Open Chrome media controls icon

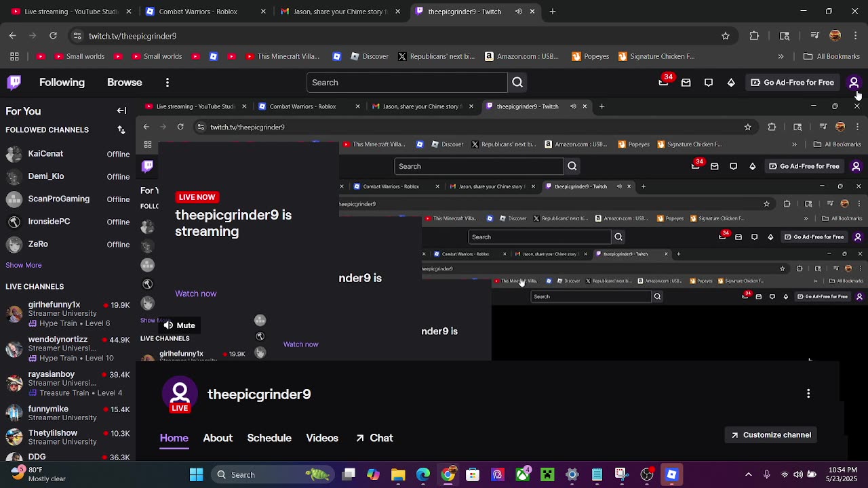coord(815,36)
